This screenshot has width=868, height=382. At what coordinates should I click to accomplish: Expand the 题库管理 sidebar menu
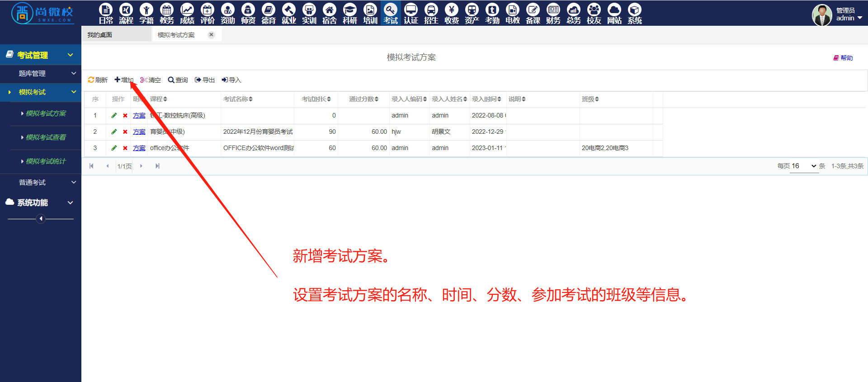(x=41, y=73)
